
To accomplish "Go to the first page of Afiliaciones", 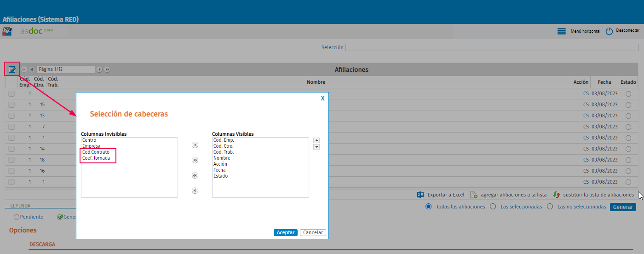I will click(x=24, y=69).
